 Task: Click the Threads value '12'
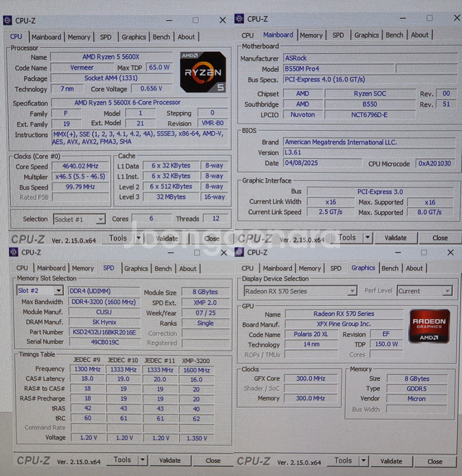(216, 219)
